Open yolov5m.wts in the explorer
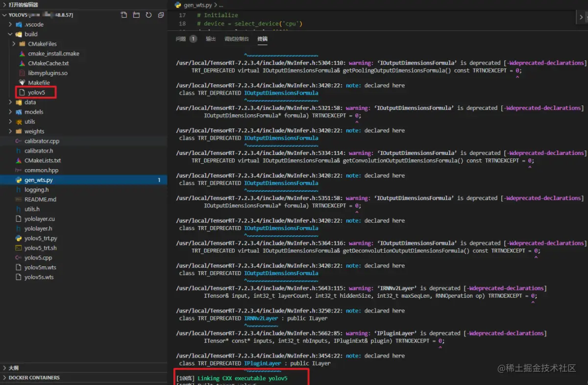This screenshot has height=385, width=588. [40, 267]
